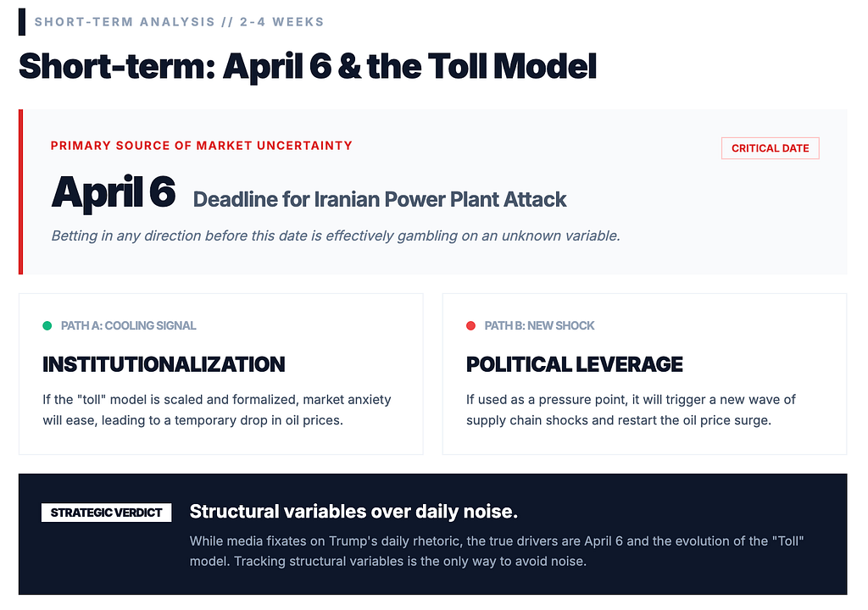Click the PATH A: COOLING SIGNAL label
This screenshot has height=610, width=868.
pyautogui.click(x=129, y=325)
